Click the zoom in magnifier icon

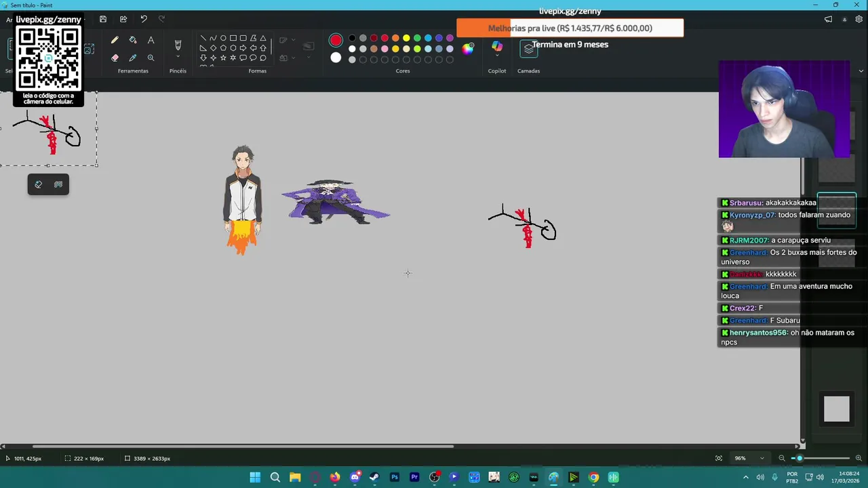click(x=859, y=458)
